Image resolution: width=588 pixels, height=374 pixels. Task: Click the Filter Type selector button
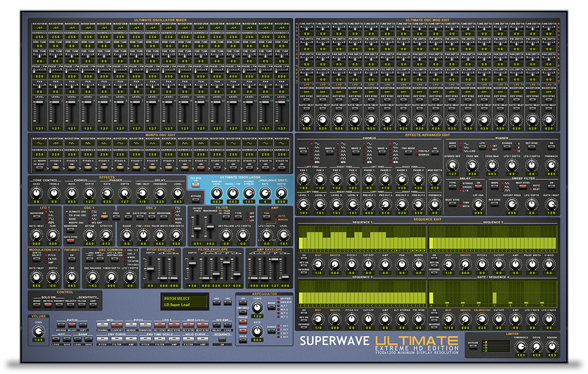pos(238,217)
